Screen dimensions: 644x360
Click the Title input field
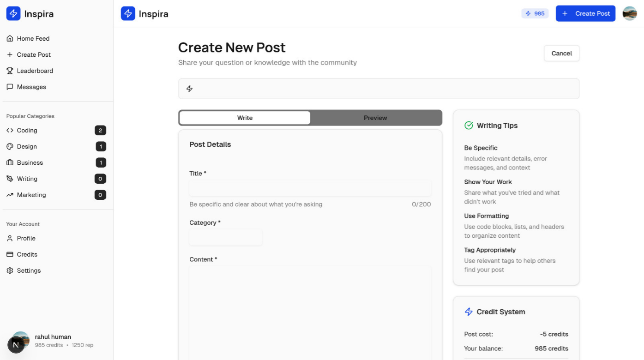pos(310,188)
